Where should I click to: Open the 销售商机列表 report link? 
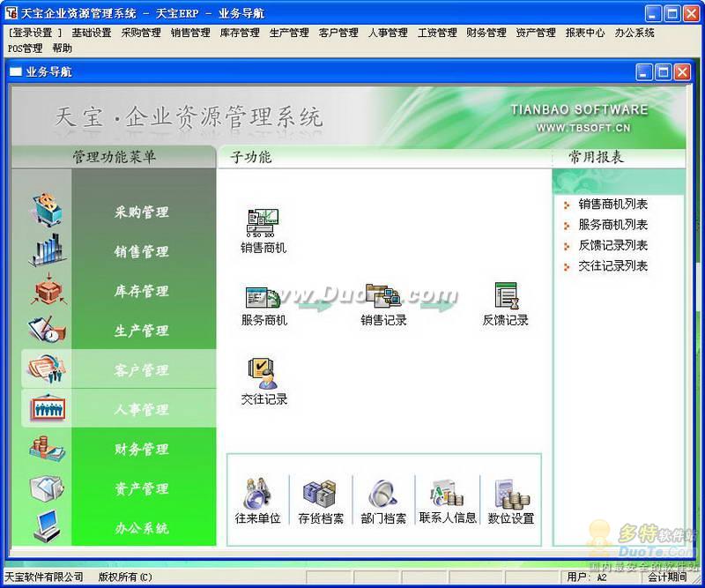point(612,205)
